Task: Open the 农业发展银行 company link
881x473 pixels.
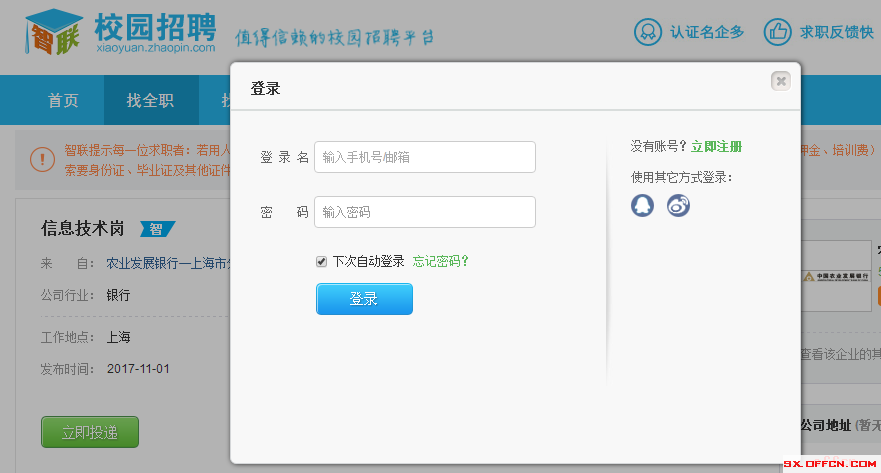Action: [x=167, y=264]
